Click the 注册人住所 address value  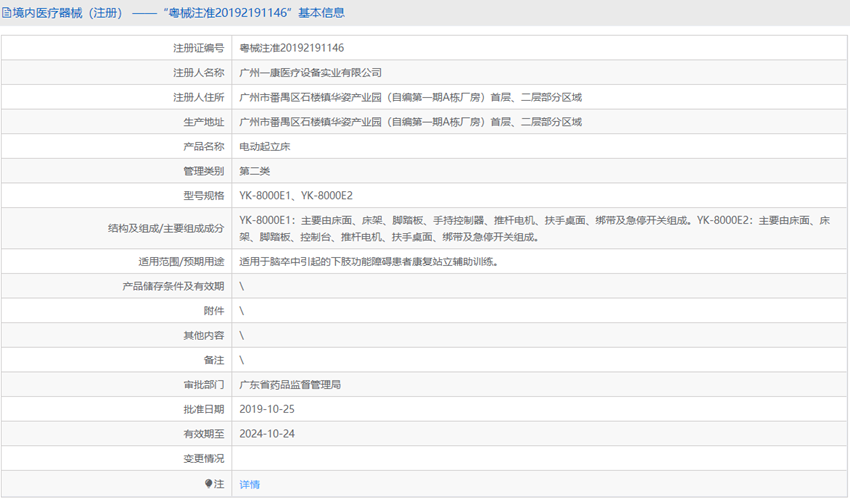click(x=410, y=97)
